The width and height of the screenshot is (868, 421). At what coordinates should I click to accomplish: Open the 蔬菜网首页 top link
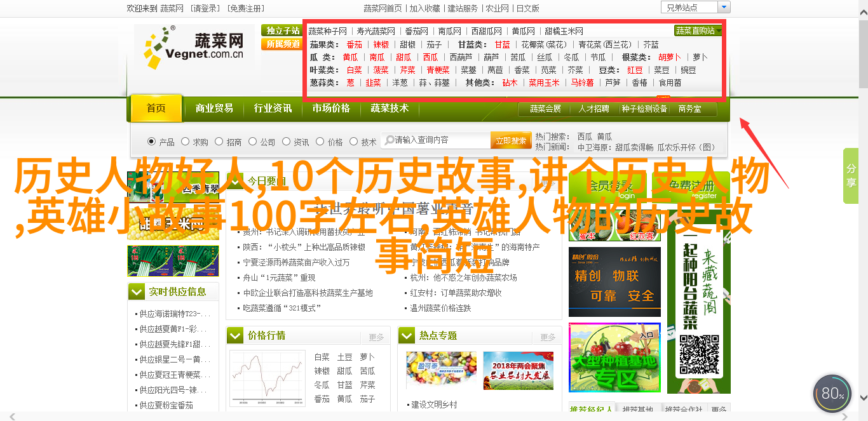tap(383, 8)
